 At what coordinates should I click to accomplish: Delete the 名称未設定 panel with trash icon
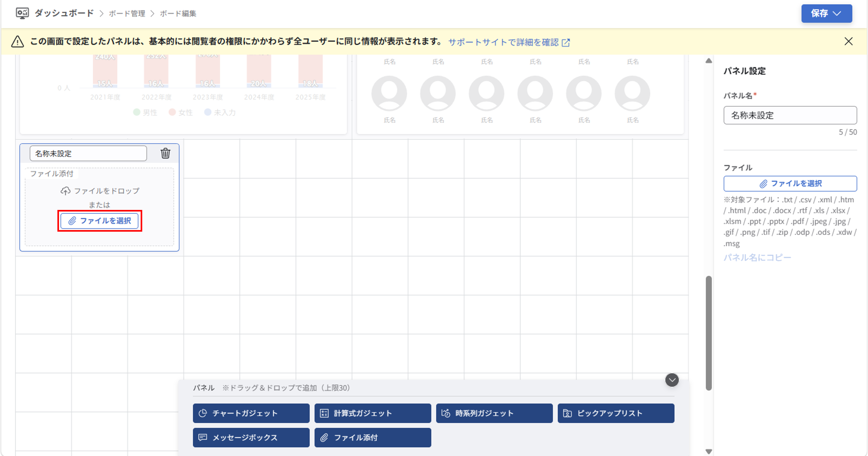(x=165, y=153)
